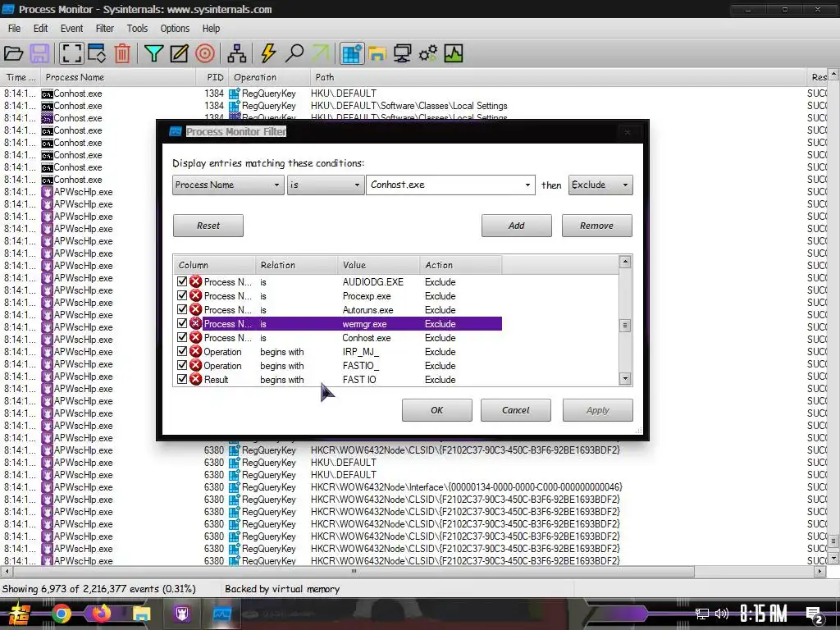Sort by the Column header in filter list

(214, 265)
